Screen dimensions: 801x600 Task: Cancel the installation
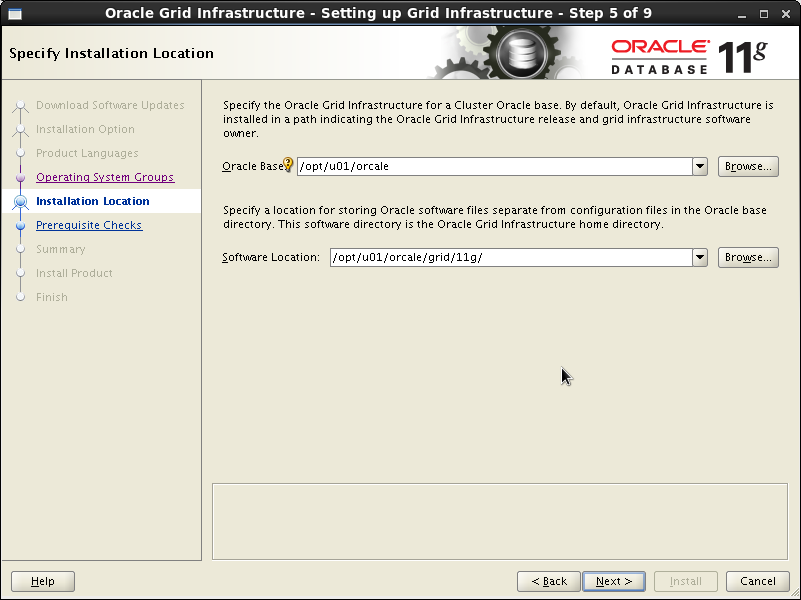pyautogui.click(x=758, y=581)
